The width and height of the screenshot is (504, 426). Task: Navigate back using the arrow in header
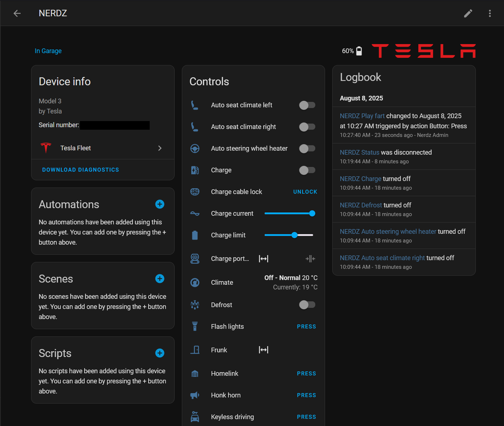17,13
